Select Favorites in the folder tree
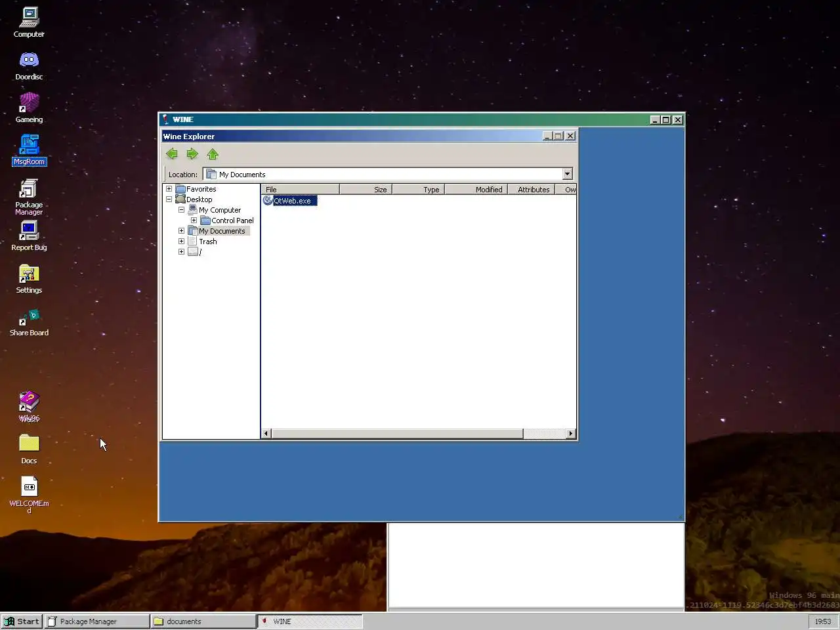This screenshot has width=840, height=630. pos(201,189)
